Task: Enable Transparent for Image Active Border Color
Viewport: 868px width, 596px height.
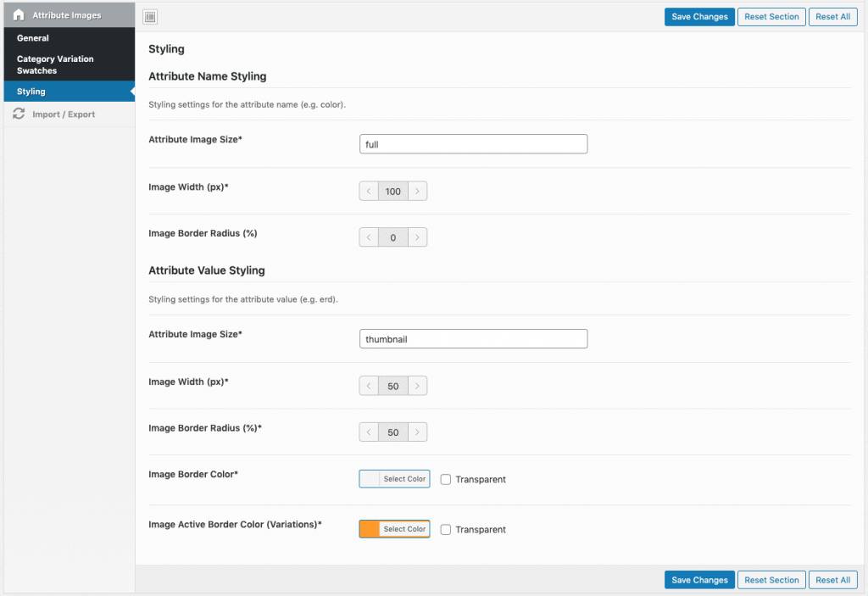Action: coord(446,529)
